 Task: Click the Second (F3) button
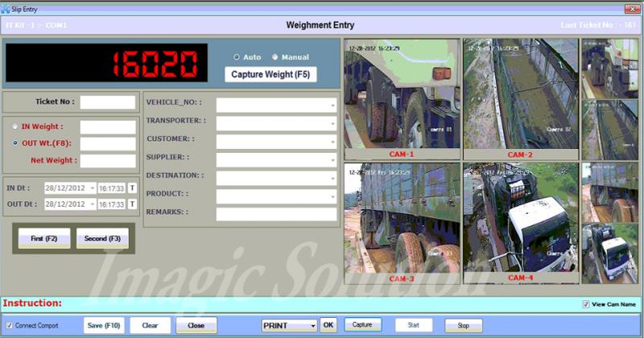coord(101,239)
